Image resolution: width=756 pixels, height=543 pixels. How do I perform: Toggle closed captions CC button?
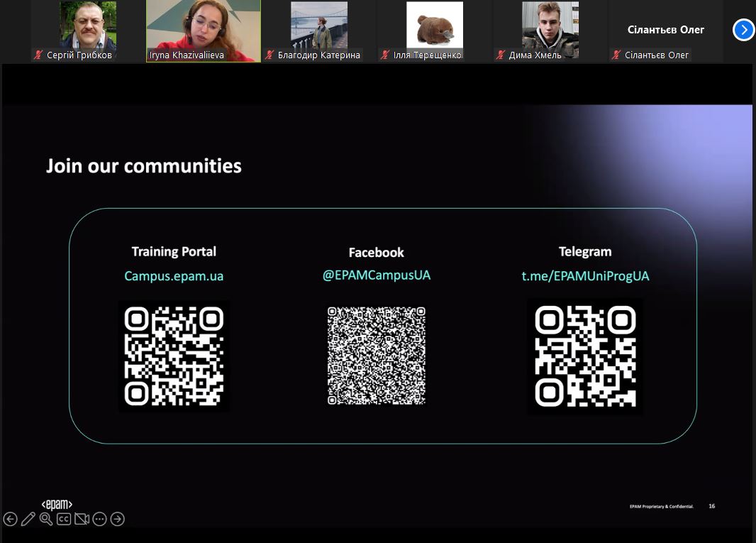(x=64, y=519)
